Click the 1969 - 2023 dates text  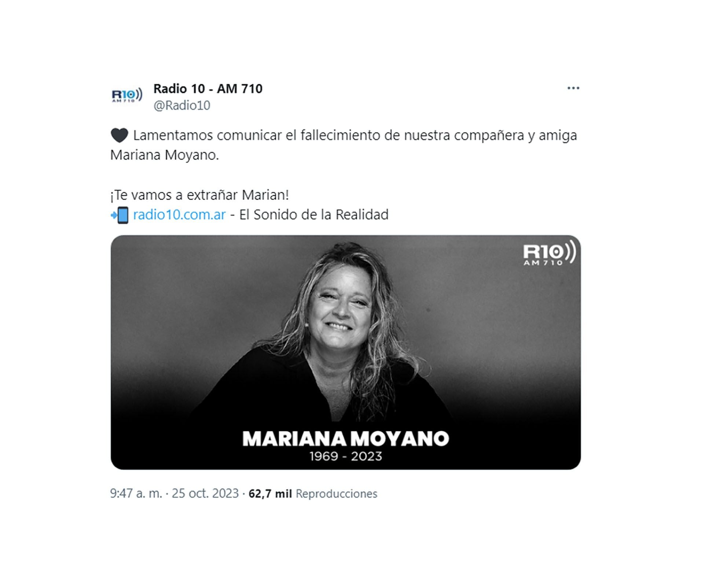pyautogui.click(x=346, y=456)
